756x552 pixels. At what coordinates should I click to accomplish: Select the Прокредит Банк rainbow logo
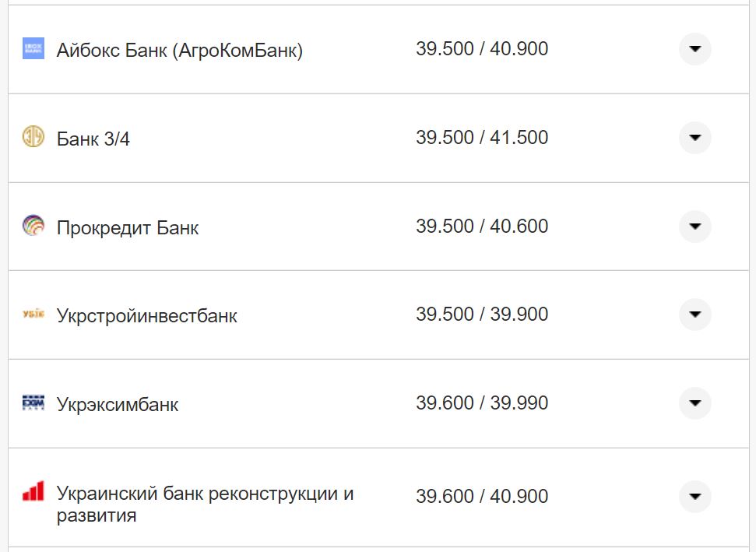33,227
